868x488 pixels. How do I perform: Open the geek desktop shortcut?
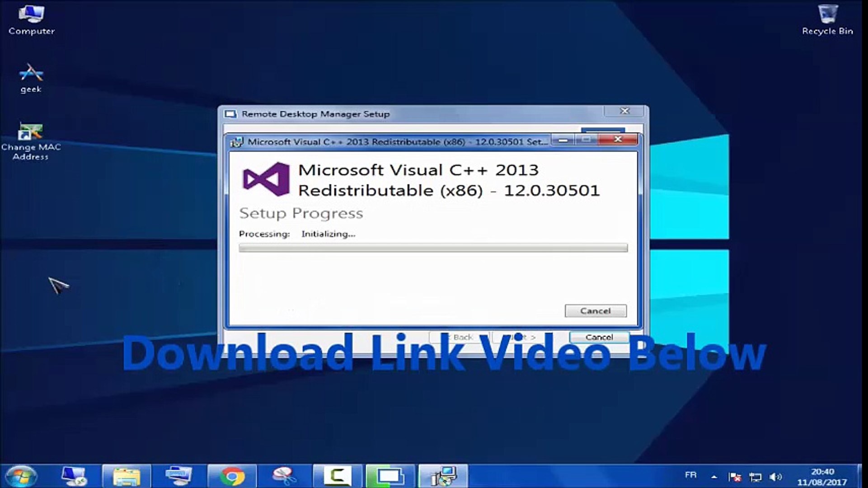click(x=31, y=78)
